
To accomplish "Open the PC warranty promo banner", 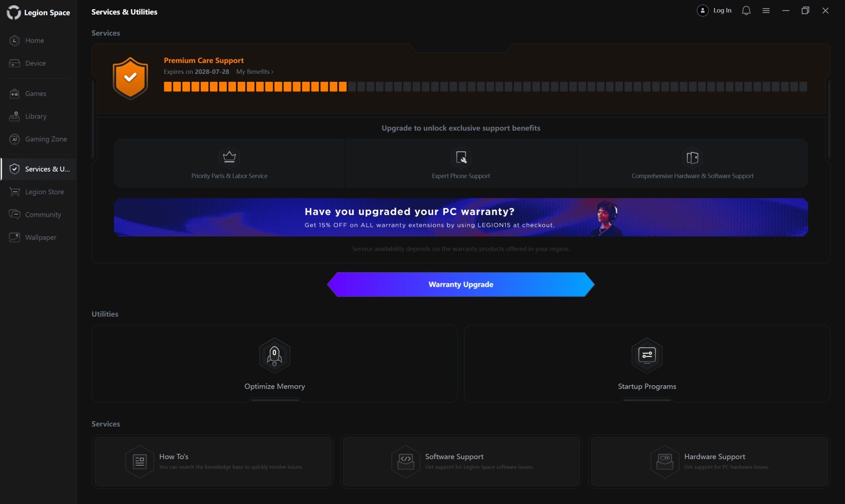I will click(460, 217).
